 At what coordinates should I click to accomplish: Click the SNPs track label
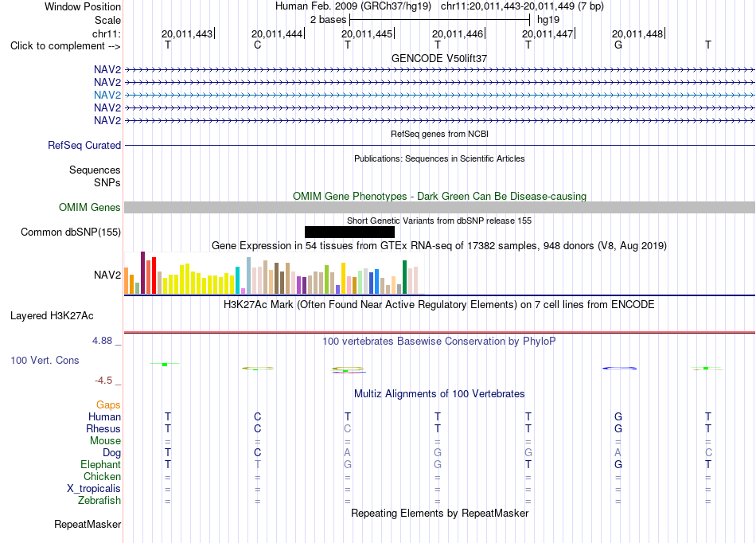tap(107, 183)
